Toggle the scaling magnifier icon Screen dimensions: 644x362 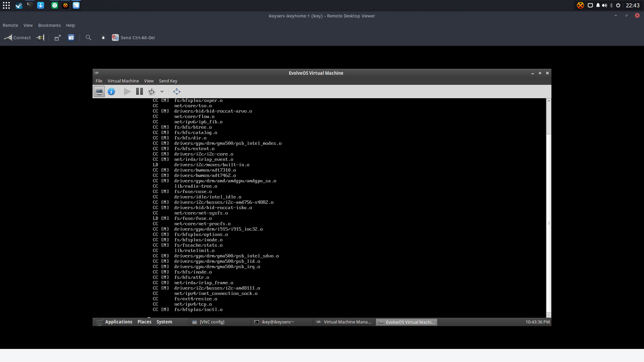click(x=89, y=38)
